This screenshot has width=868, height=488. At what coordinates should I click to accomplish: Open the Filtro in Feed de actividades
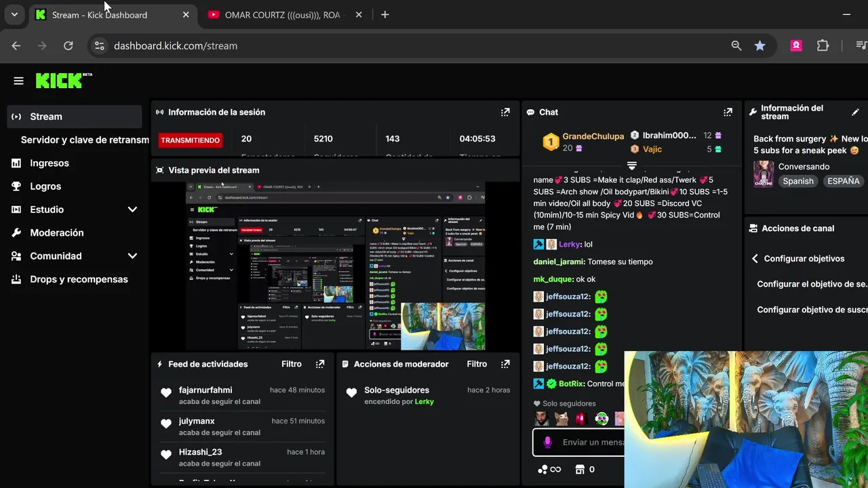tap(292, 364)
